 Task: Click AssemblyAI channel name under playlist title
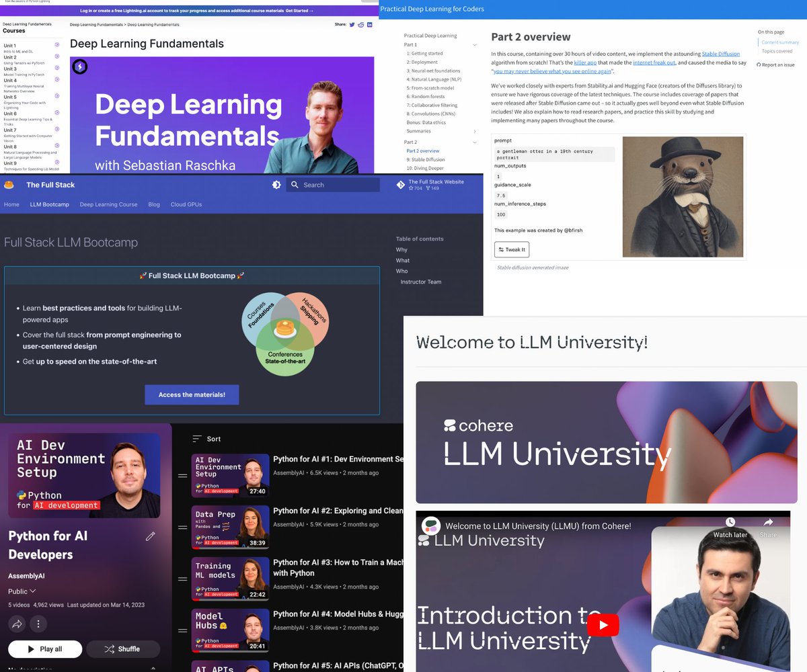27,576
